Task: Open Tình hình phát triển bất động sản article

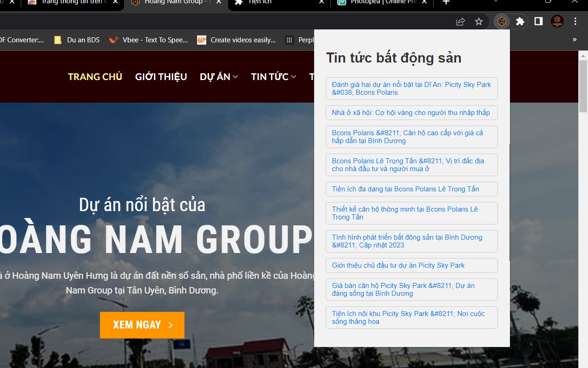Action: coord(412,241)
